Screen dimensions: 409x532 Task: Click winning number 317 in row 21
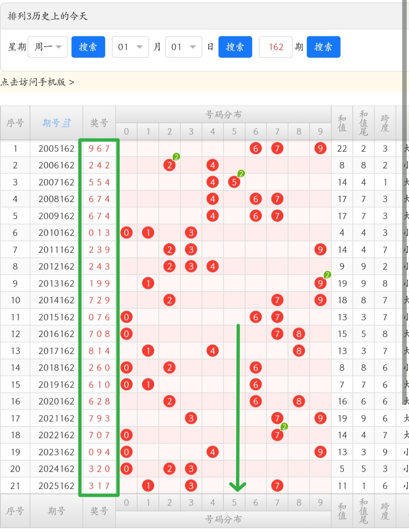point(99,486)
